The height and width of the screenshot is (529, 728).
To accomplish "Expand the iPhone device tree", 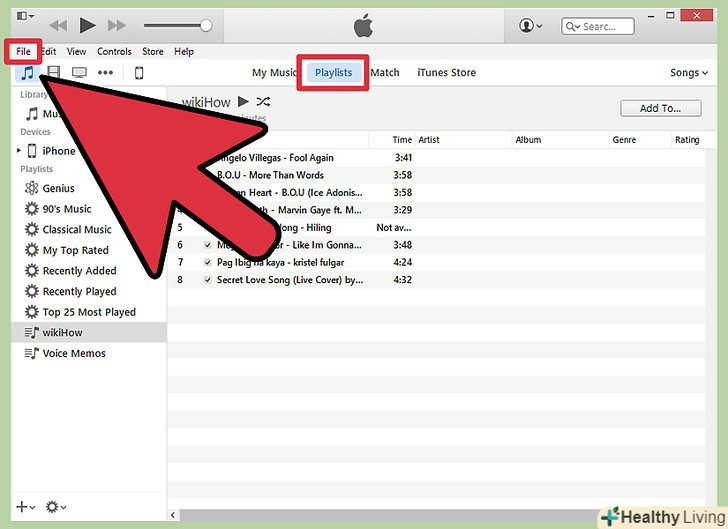I will tap(19, 150).
